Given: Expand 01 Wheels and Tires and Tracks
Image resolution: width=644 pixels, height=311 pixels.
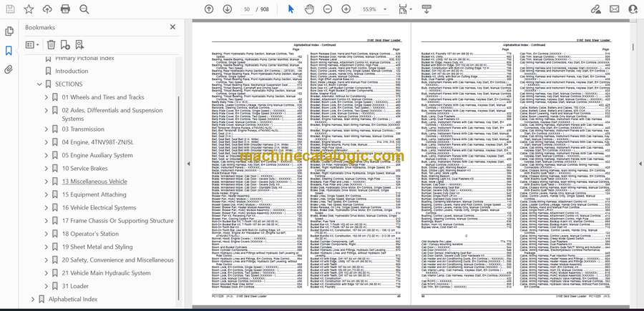Looking at the screenshot, I should tap(46, 97).
